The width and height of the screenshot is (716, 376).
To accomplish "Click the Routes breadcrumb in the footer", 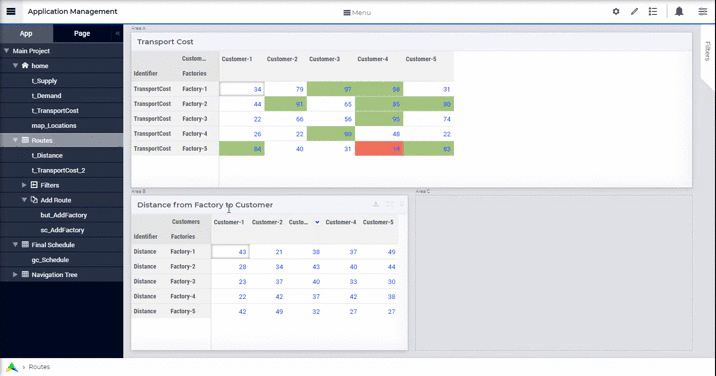I will click(x=39, y=367).
